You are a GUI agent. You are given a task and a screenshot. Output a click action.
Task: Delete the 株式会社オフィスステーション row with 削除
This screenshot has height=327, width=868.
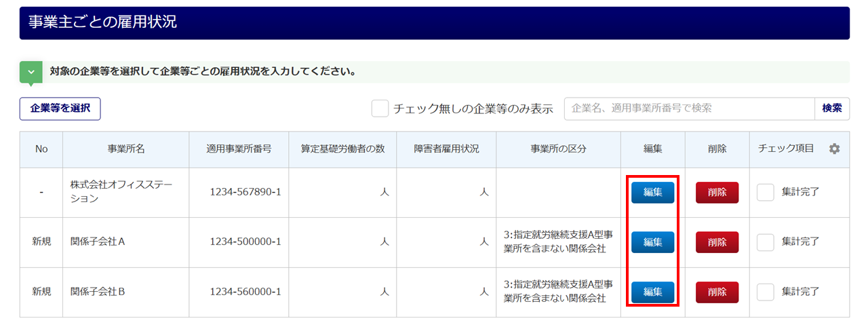coord(717,193)
